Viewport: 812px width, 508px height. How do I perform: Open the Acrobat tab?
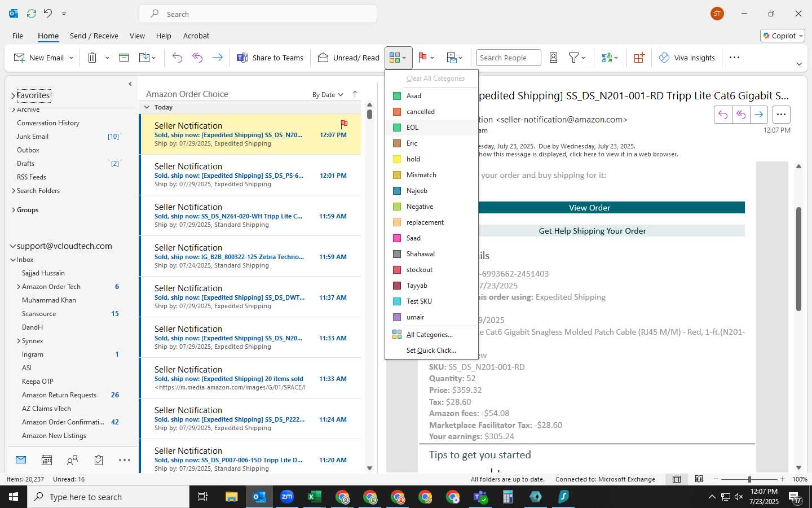[x=196, y=36]
